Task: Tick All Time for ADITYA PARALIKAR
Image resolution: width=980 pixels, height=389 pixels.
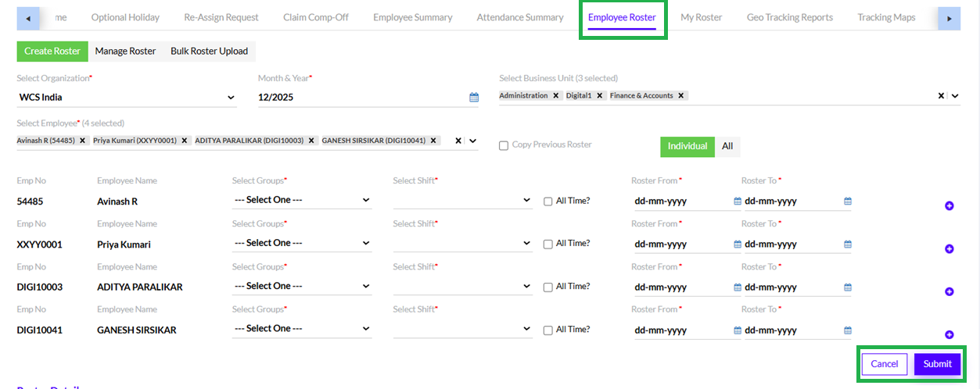Action: pos(548,287)
